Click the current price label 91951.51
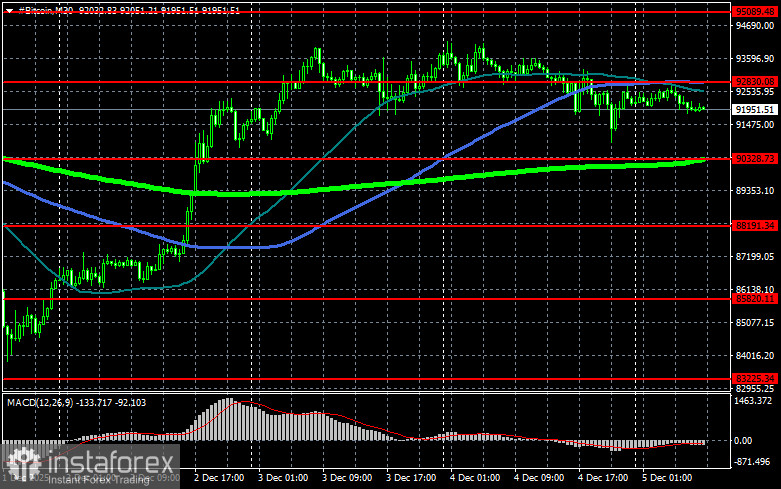The width and height of the screenshot is (781, 489). coord(755,110)
